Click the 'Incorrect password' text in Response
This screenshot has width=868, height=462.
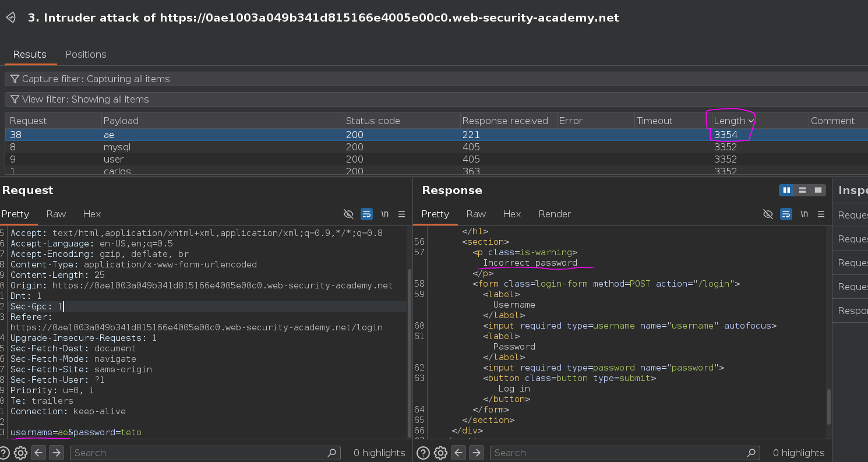tap(530, 263)
